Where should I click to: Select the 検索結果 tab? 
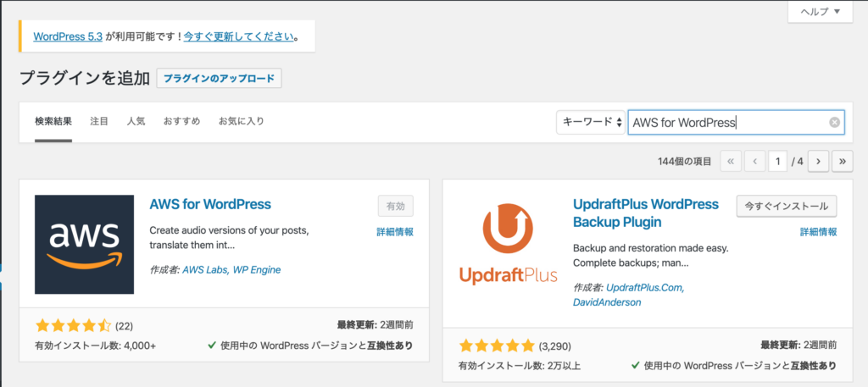[x=53, y=122]
